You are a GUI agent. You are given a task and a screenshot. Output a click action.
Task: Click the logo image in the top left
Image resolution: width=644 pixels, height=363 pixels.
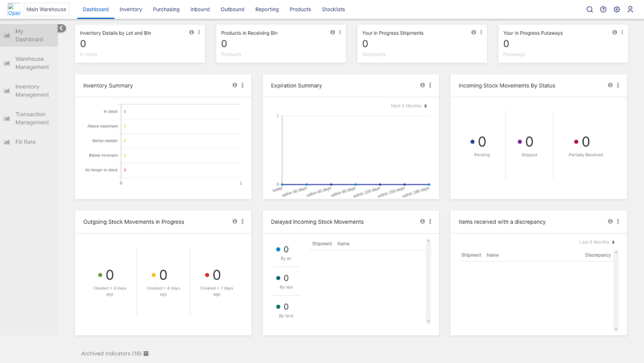[x=14, y=9]
